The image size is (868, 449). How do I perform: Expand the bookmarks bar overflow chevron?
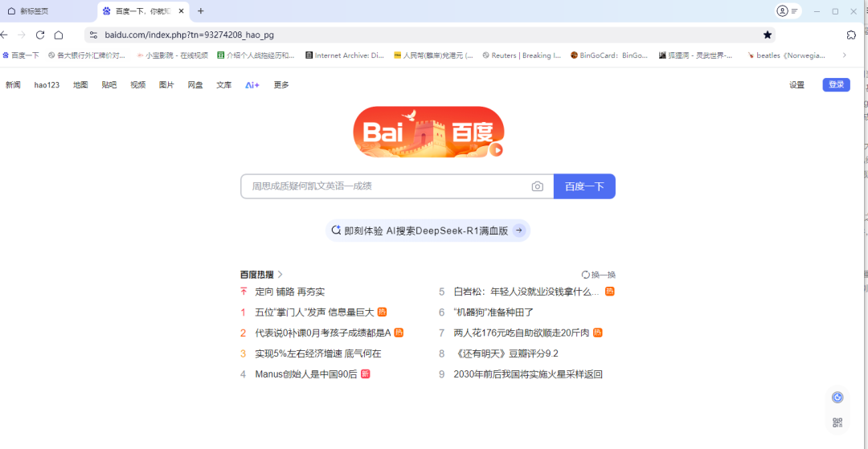(x=844, y=55)
